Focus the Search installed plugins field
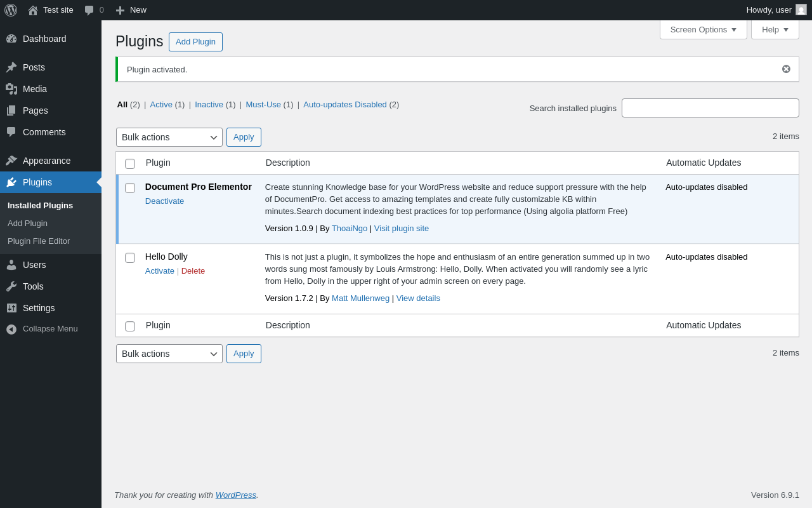The height and width of the screenshot is (508, 812). click(710, 108)
